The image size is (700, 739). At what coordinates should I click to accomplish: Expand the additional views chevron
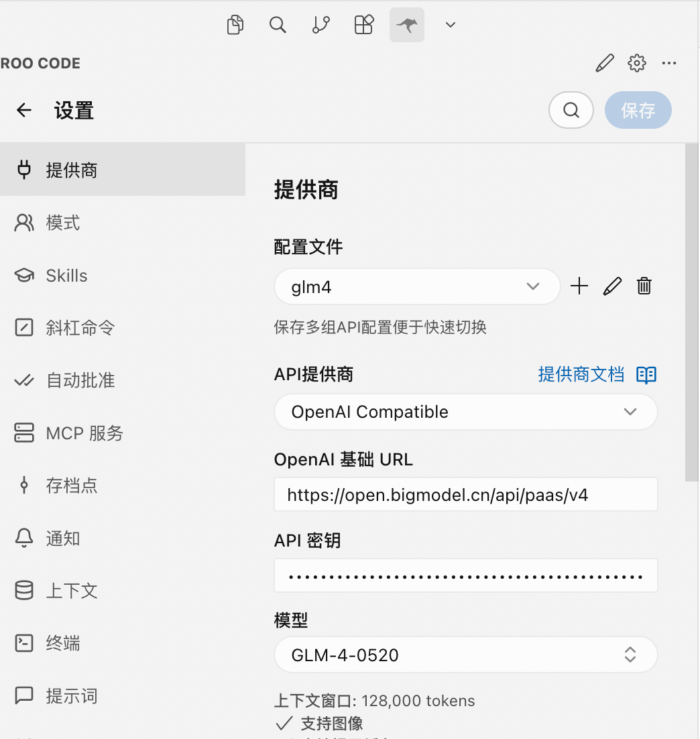tap(451, 25)
